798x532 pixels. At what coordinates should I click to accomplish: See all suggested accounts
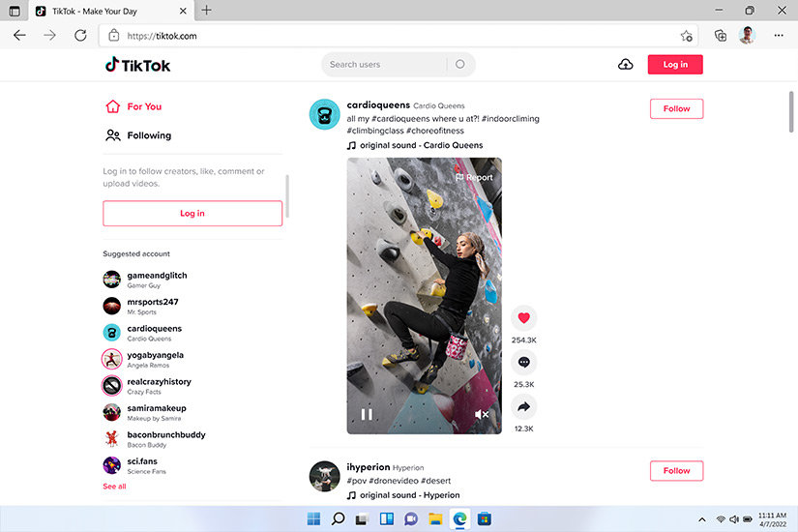pyautogui.click(x=114, y=487)
